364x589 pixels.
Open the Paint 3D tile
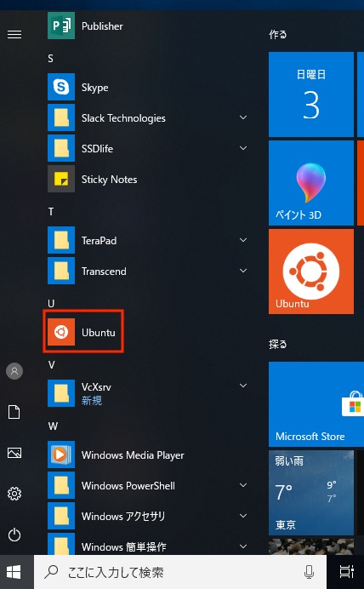coord(311,183)
